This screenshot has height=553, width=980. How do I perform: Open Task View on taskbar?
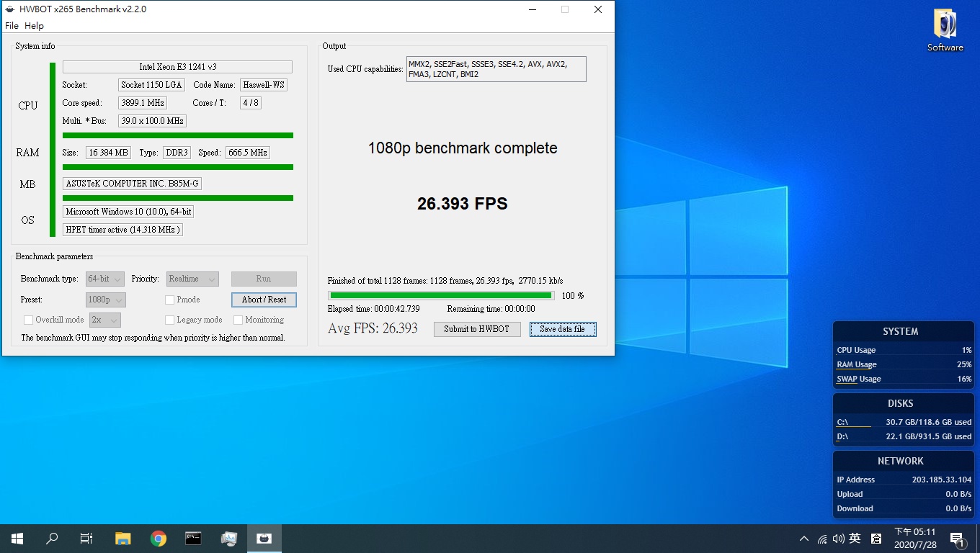pyautogui.click(x=86, y=539)
